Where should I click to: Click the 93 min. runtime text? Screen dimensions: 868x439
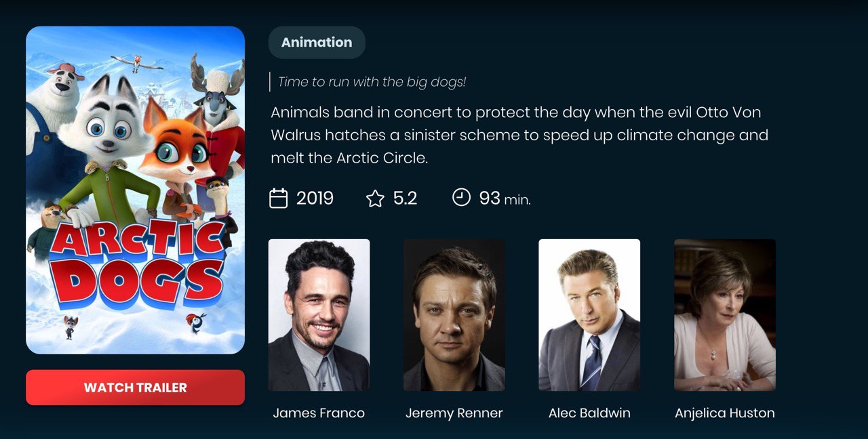pos(505,198)
